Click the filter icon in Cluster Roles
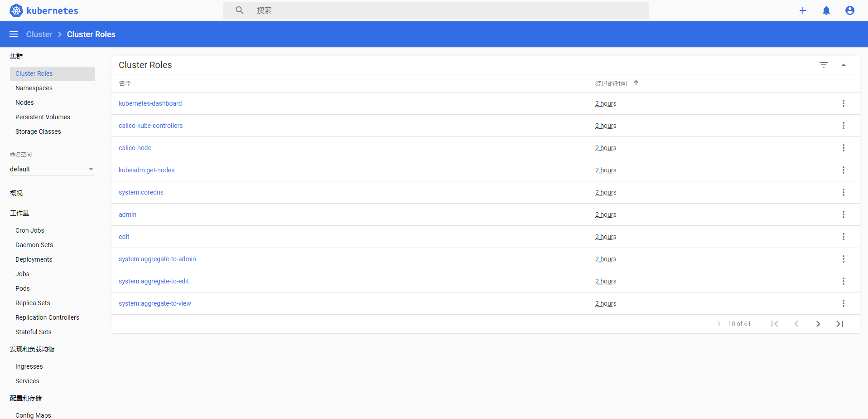868x419 pixels. (824, 65)
